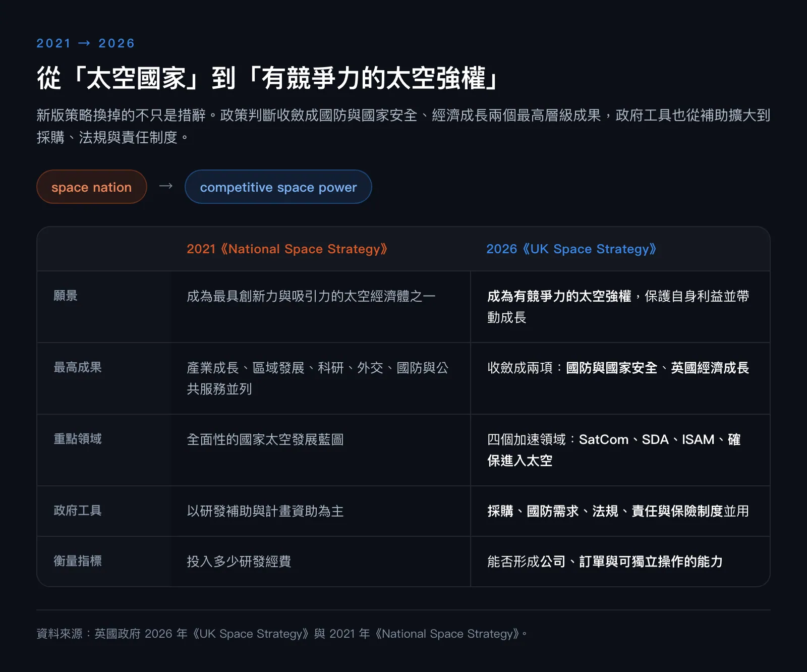The image size is (807, 672).
Task: Select the row label 願景
Action: click(x=66, y=296)
